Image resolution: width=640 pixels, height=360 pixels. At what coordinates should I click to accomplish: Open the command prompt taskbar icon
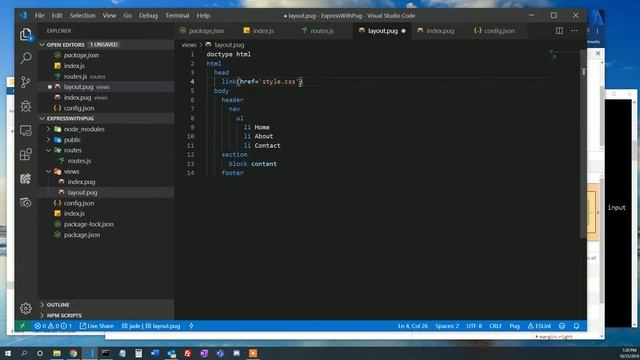[106, 353]
